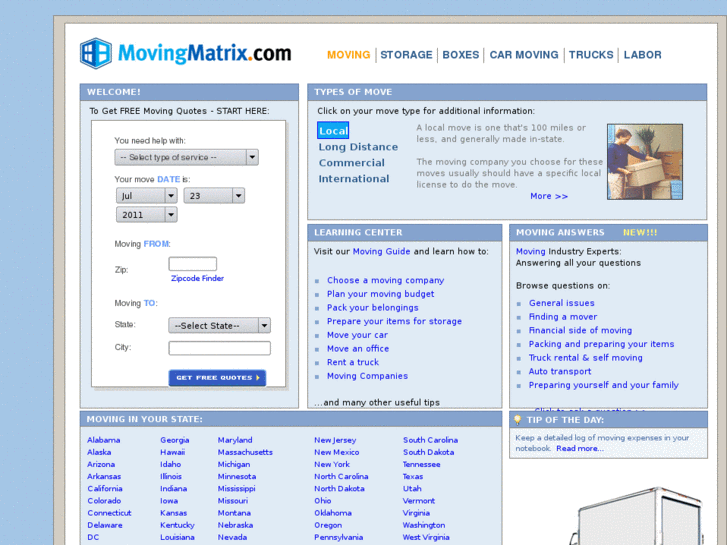This screenshot has width=727, height=545.
Task: Open the Alabama state link
Action: (103, 440)
